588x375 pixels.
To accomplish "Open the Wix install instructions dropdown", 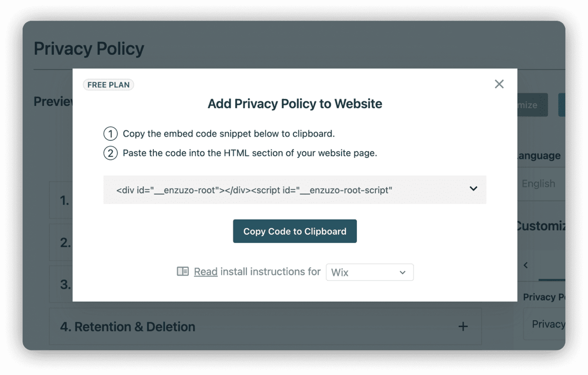I will point(369,272).
